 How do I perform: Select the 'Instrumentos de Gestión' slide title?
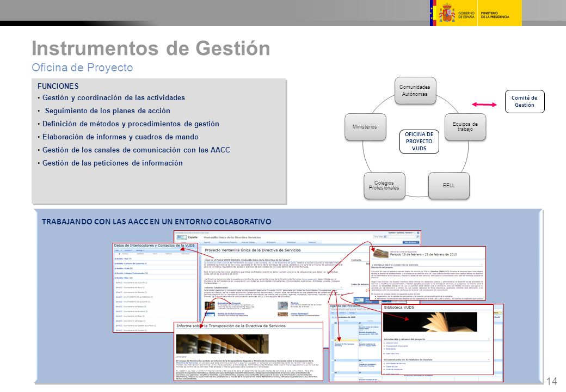(151, 48)
